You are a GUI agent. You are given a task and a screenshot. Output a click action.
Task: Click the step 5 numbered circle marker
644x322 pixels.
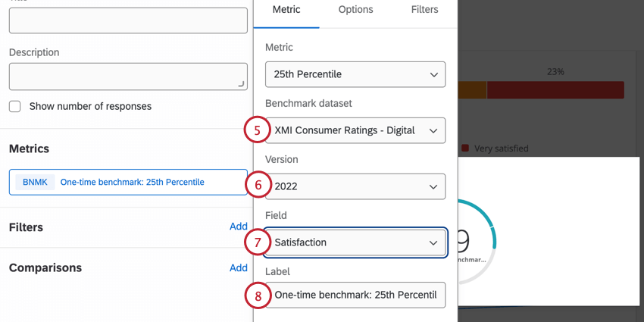tap(258, 130)
